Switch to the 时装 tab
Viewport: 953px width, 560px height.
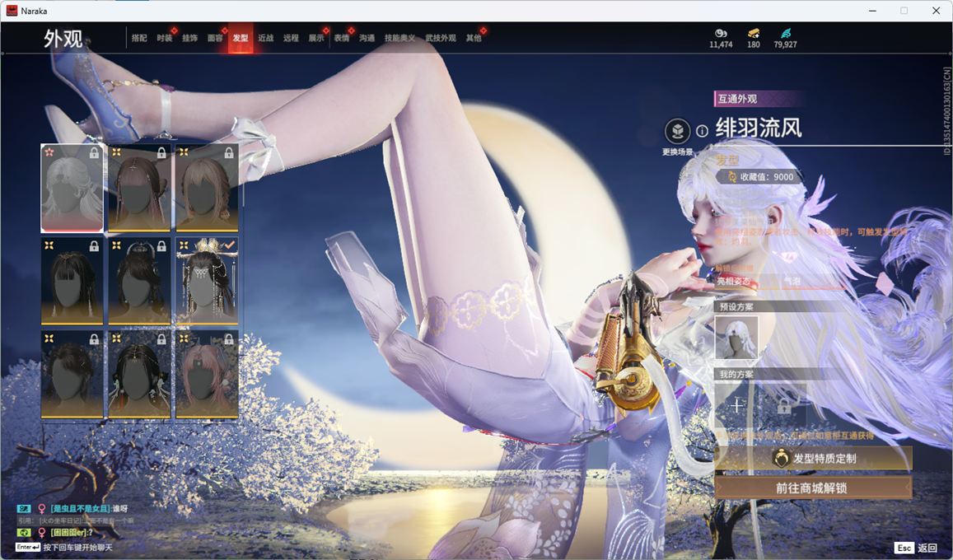[165, 39]
